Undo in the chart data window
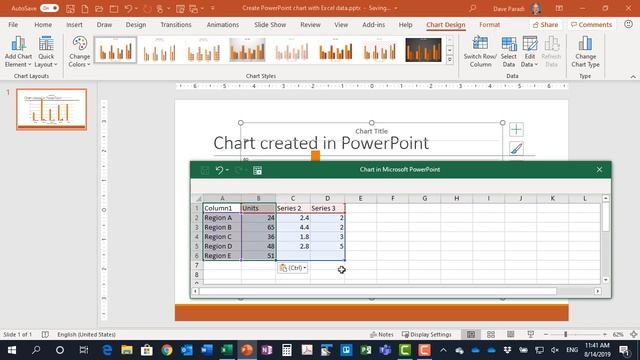 coord(219,170)
